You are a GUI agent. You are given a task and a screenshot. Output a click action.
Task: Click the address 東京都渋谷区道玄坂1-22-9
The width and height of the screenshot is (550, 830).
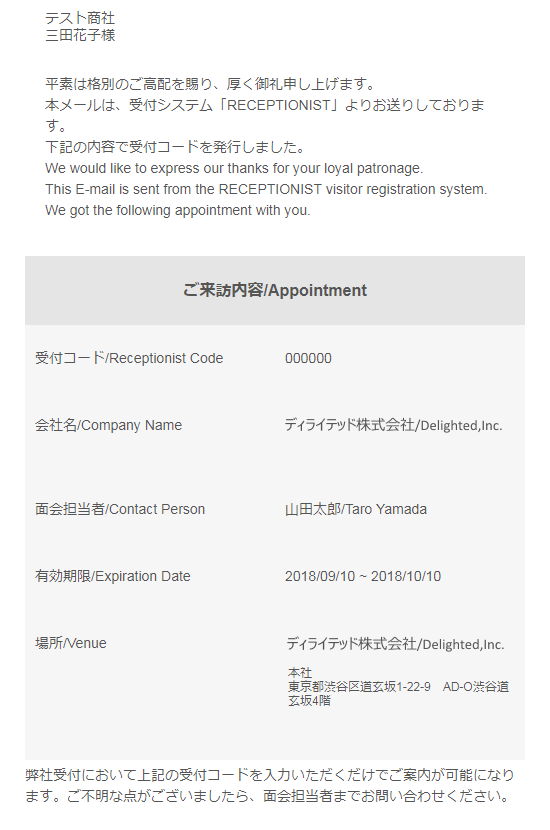359,687
